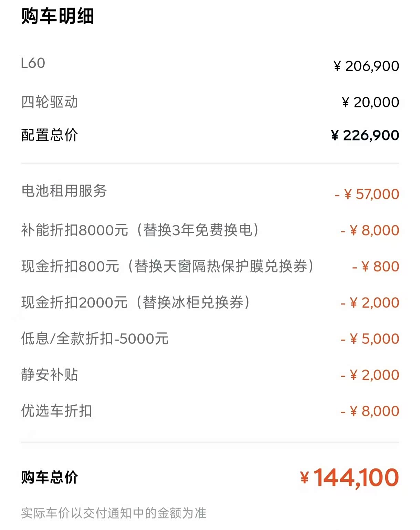Click the ¥206,900 base price

366,66
